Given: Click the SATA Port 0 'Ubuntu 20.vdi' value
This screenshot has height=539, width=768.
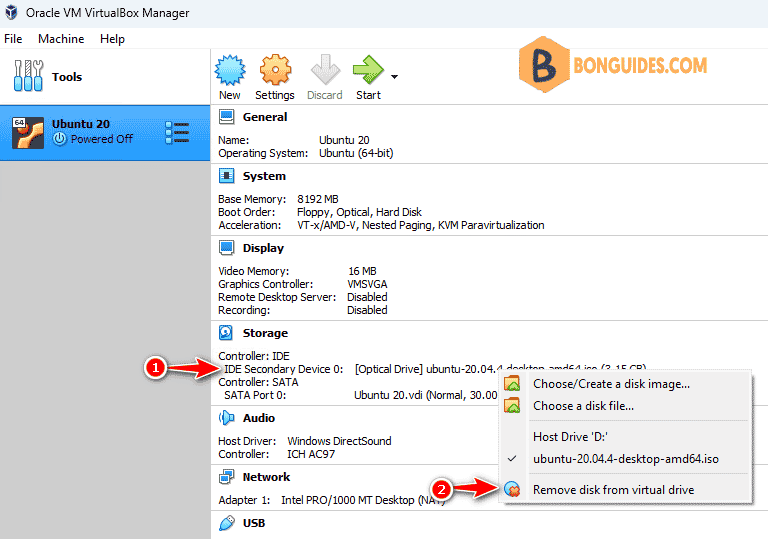Looking at the screenshot, I should [x=426, y=395].
